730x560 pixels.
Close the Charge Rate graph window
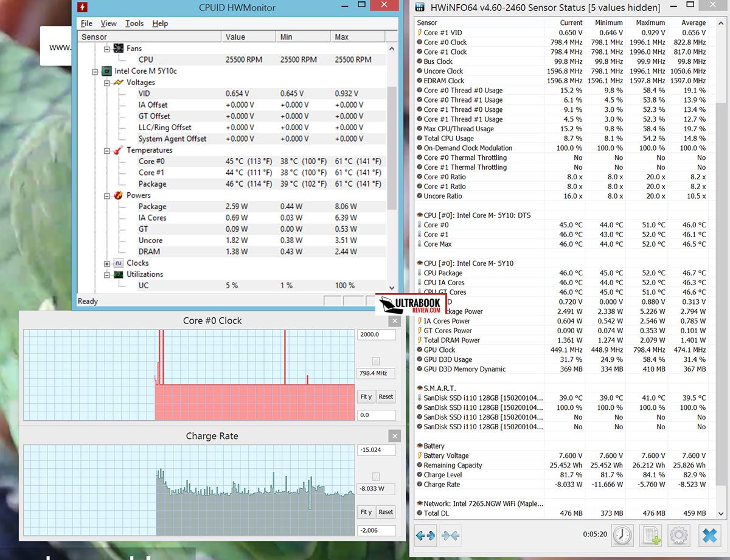click(x=394, y=436)
